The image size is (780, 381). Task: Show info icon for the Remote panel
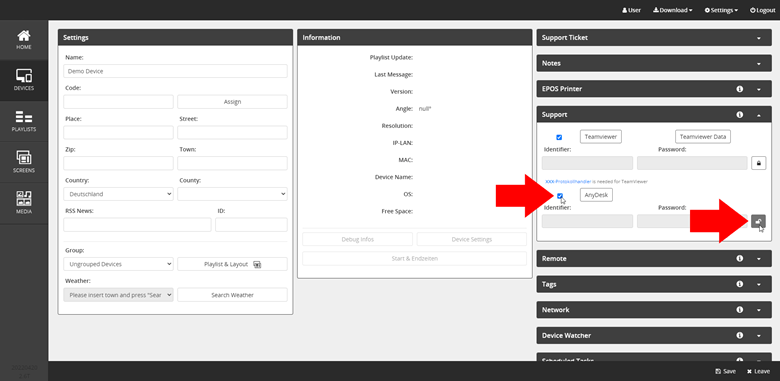pos(739,259)
